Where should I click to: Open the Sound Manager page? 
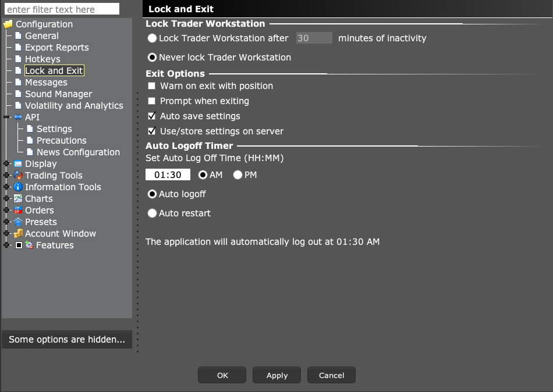[59, 94]
